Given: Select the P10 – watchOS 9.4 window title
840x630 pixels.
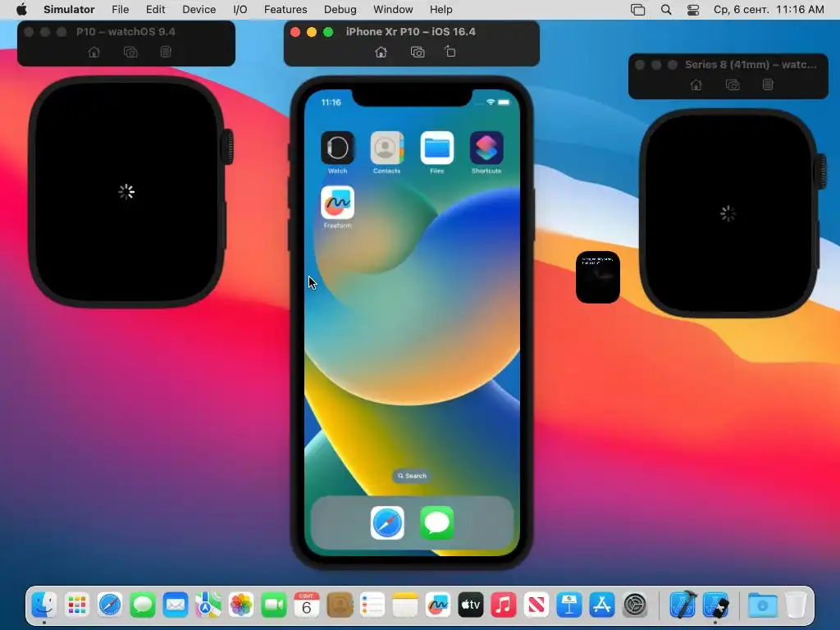Looking at the screenshot, I should (x=126, y=32).
